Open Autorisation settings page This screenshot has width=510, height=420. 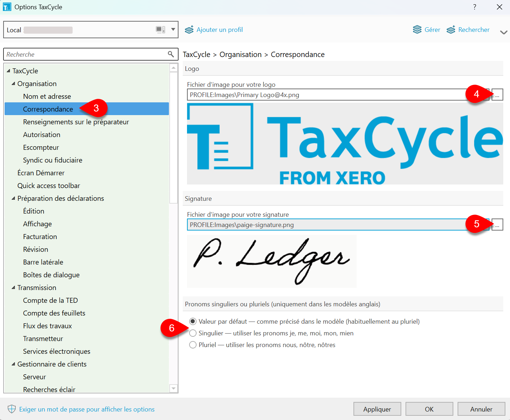[x=42, y=135]
